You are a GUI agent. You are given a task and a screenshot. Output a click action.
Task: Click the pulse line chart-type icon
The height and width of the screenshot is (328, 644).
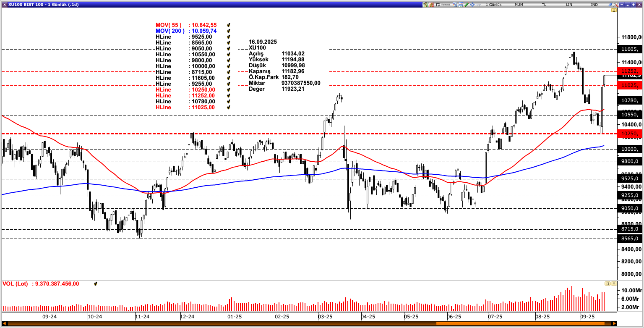click(478, 5)
